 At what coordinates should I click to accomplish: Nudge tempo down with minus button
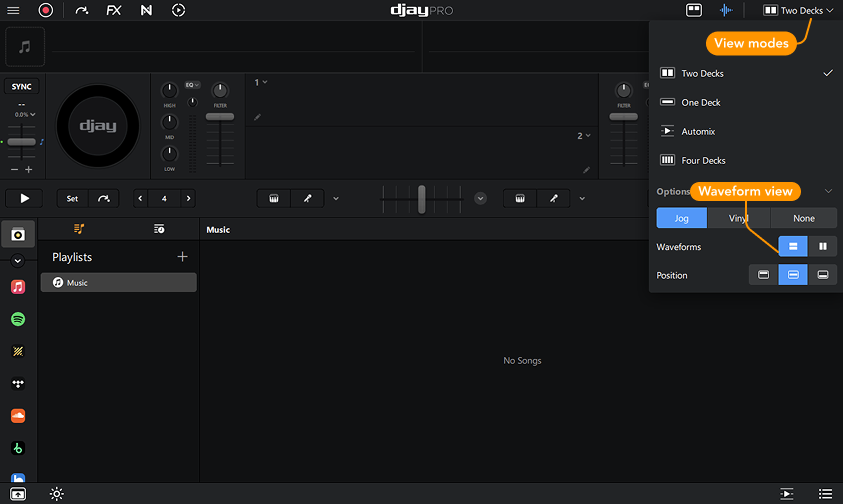tap(15, 169)
